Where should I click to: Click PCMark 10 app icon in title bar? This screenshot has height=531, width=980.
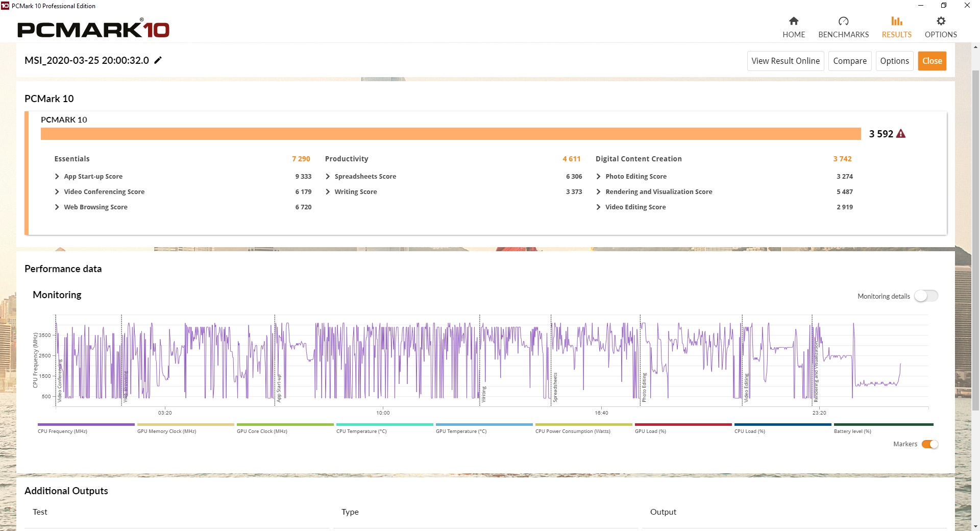coord(5,6)
